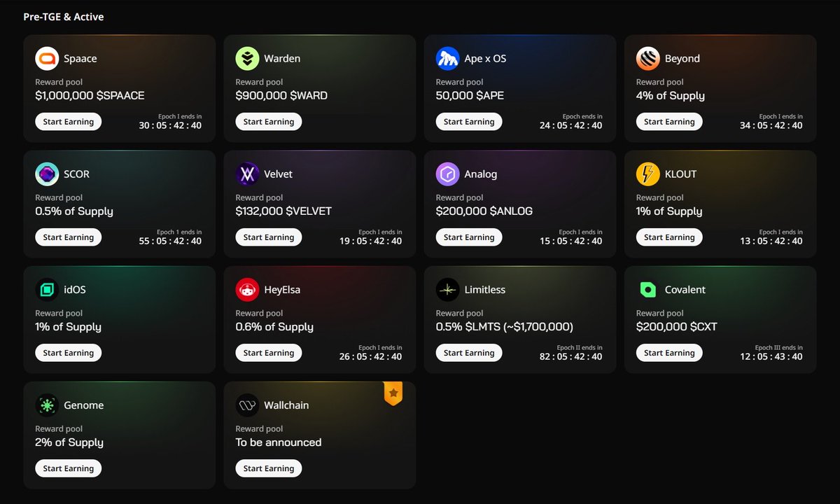The height and width of the screenshot is (504, 840).
Task: Click the orange star badge on Wallchain
Action: pos(393,393)
